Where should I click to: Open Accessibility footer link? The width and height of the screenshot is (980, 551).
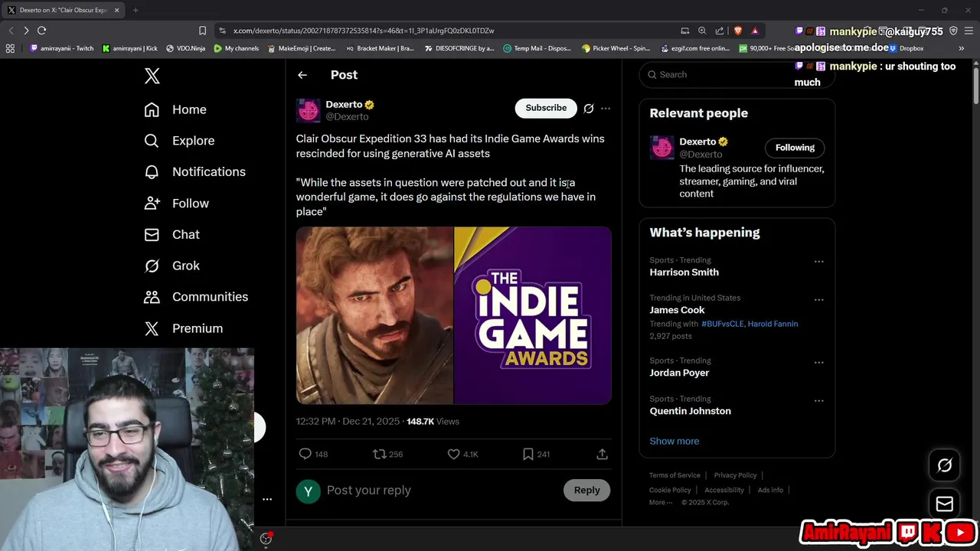click(724, 490)
